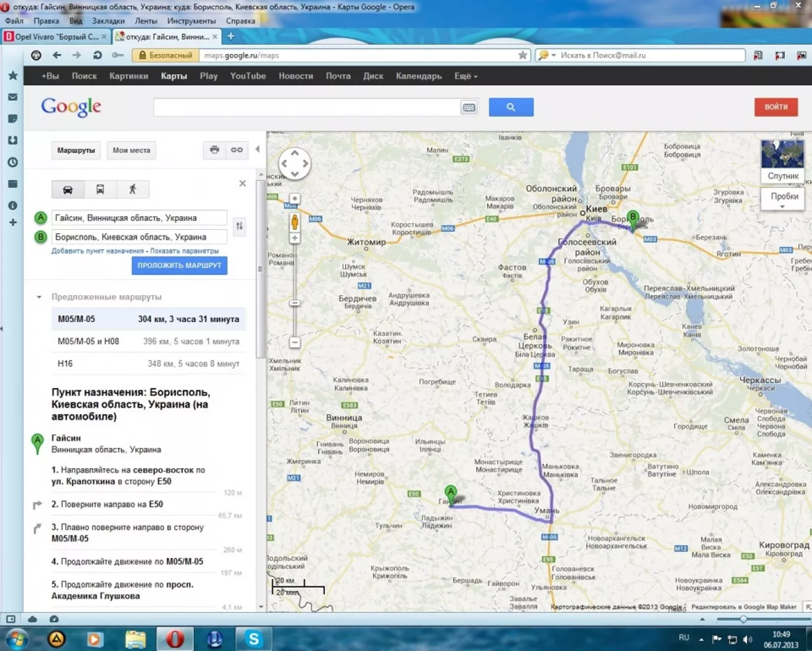
Task: Open Opera sidebar downloads panel
Action: (12, 140)
